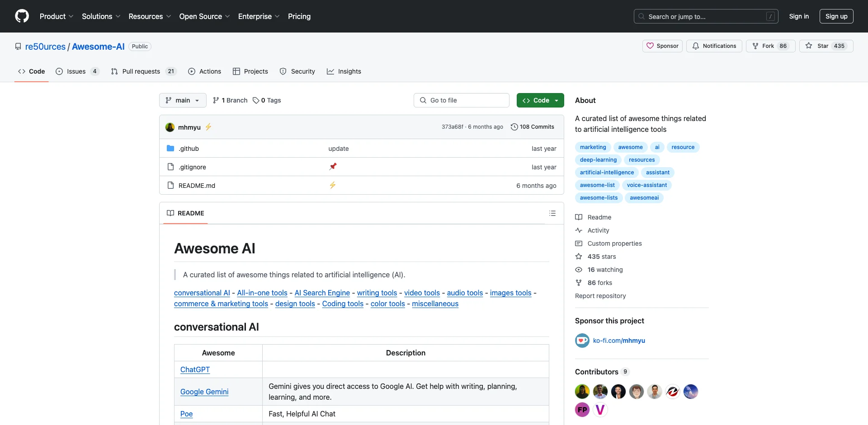Click the marketing topic tag
This screenshot has width=868, height=425.
(x=593, y=147)
